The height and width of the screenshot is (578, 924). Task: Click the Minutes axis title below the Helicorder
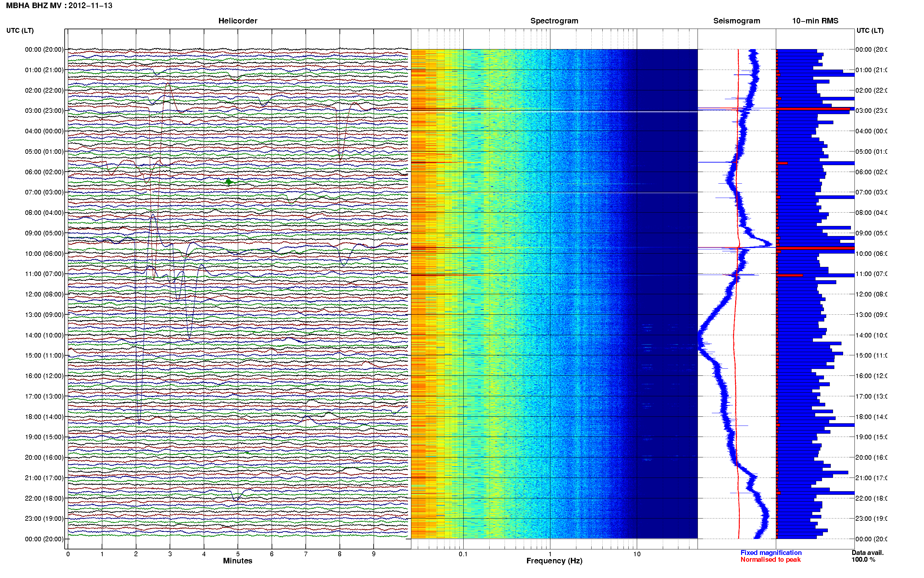pos(237,561)
